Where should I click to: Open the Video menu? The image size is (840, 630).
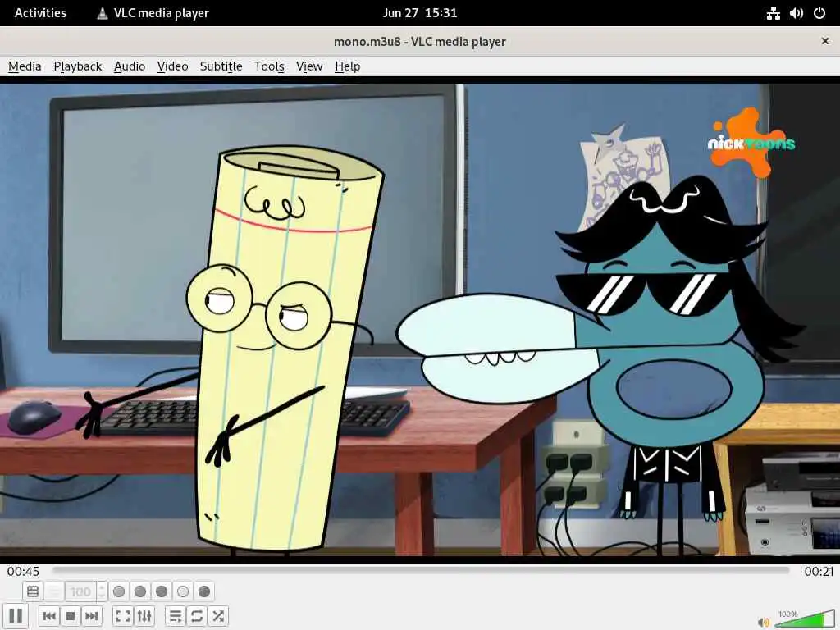click(172, 66)
